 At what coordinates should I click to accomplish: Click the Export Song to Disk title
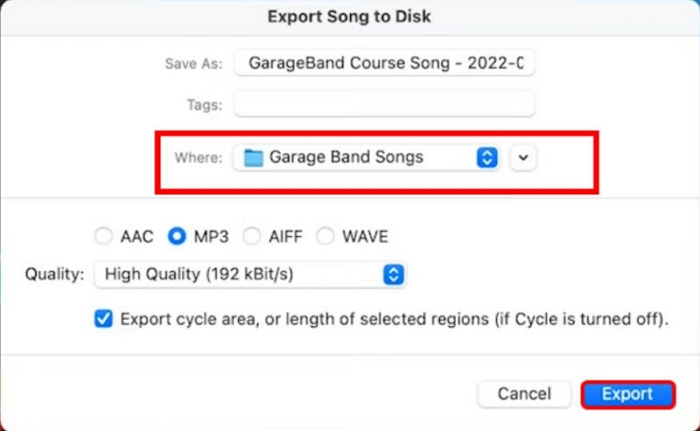[x=350, y=16]
